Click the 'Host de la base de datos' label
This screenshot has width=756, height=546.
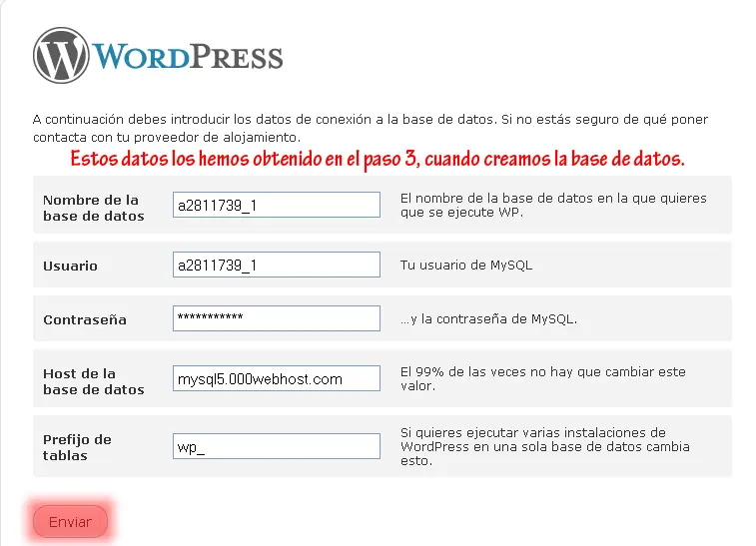point(94,381)
